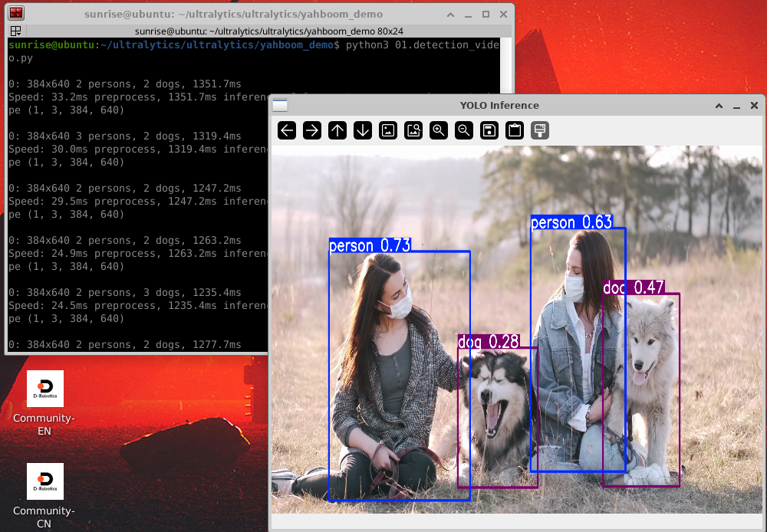
Task: Open the display properties paint-roller icon
Action: click(x=540, y=130)
